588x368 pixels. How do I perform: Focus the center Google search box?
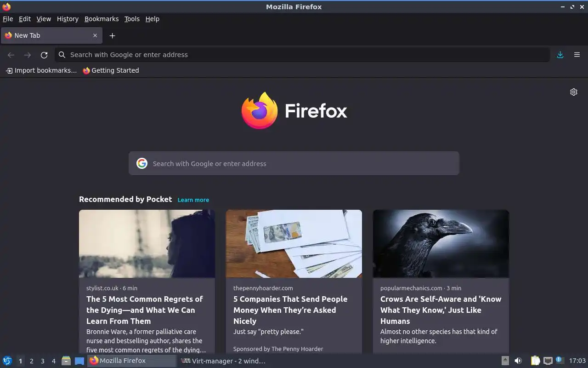(294, 163)
